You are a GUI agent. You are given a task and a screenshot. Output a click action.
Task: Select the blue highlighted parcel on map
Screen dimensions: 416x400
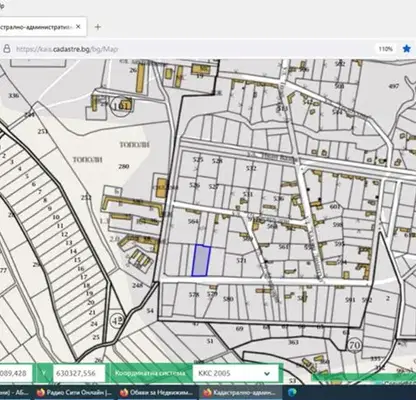click(x=201, y=260)
